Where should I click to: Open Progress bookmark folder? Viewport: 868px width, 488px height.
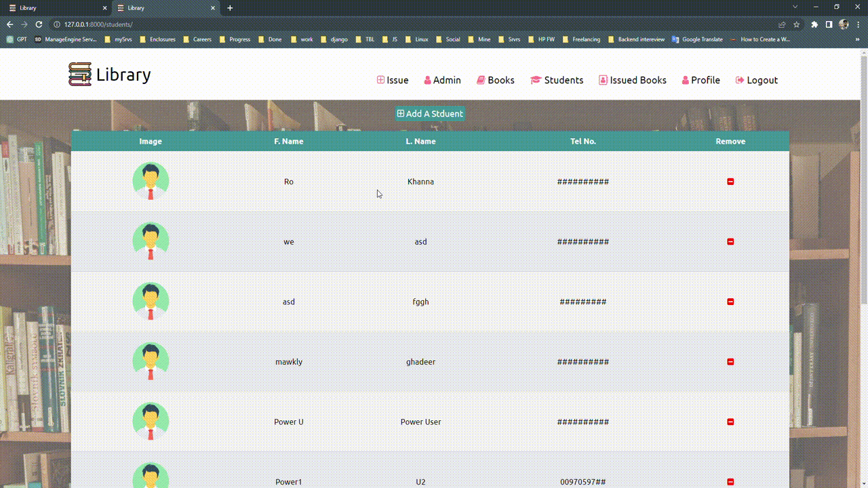tap(234, 39)
